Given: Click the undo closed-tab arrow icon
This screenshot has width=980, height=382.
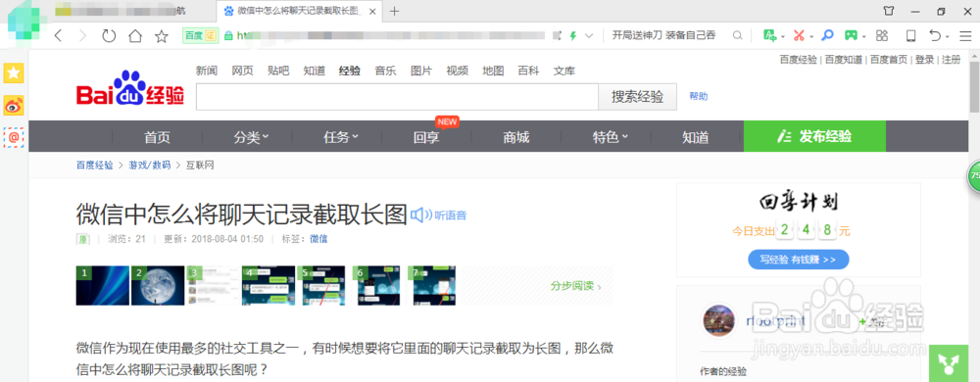Looking at the screenshot, I should point(934,35).
